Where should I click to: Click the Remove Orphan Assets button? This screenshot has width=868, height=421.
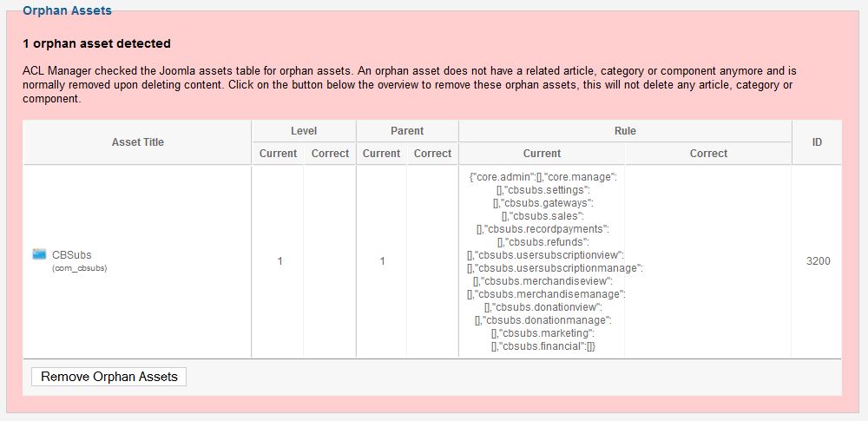109,377
